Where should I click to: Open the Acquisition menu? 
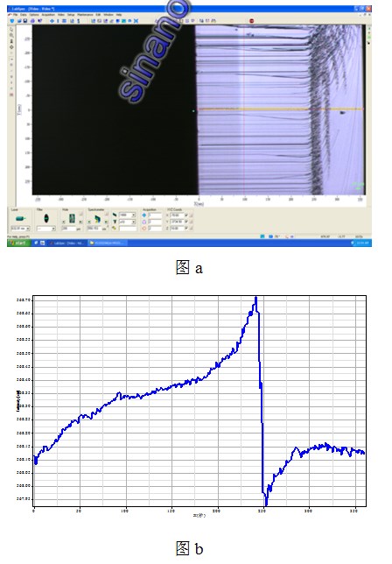point(48,15)
